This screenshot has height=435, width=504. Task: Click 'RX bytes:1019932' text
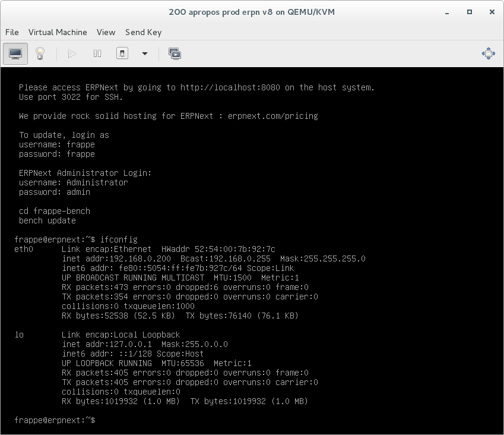(x=100, y=402)
